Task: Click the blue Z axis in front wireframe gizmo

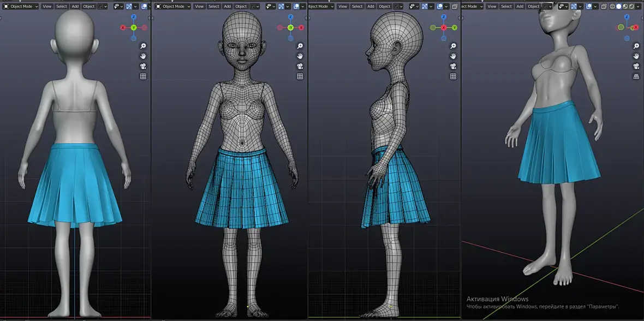Action: pyautogui.click(x=291, y=17)
